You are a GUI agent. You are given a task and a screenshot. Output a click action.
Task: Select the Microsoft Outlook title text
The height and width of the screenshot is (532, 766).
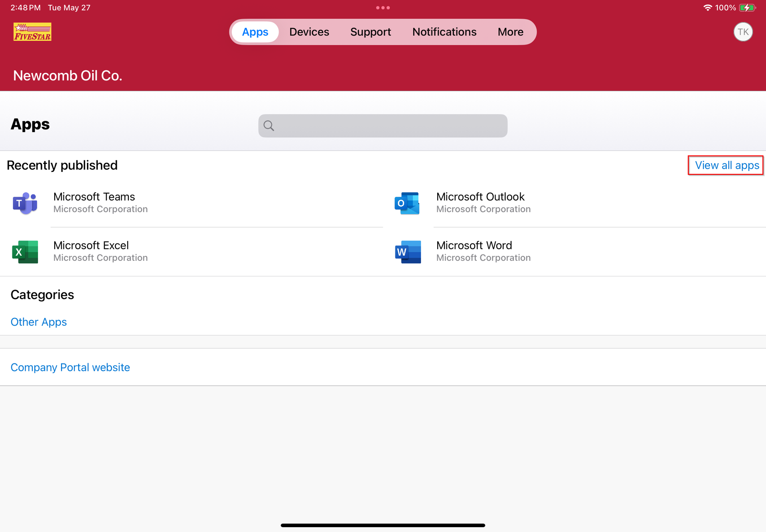coord(480,197)
